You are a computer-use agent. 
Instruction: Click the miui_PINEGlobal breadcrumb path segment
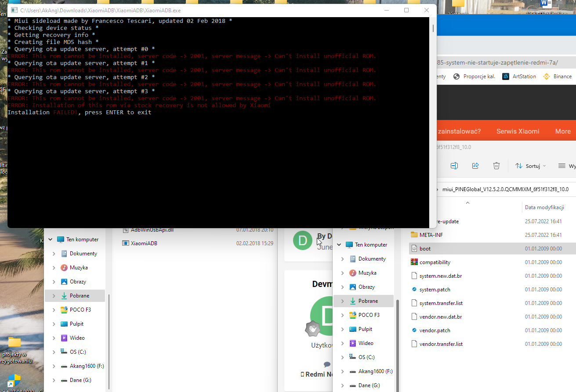point(505,189)
